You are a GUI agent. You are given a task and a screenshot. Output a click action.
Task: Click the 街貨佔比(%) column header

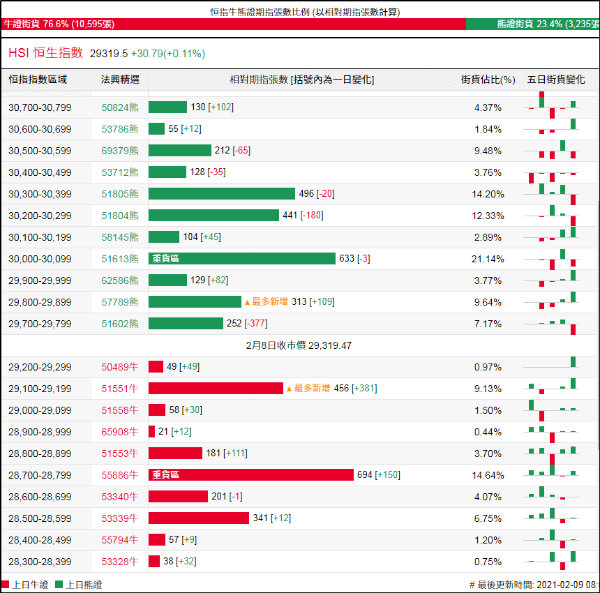tap(488, 80)
